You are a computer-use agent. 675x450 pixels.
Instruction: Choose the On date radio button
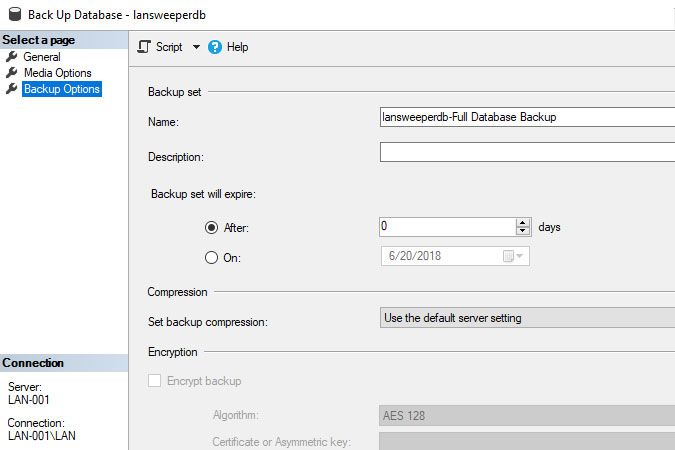point(211,257)
